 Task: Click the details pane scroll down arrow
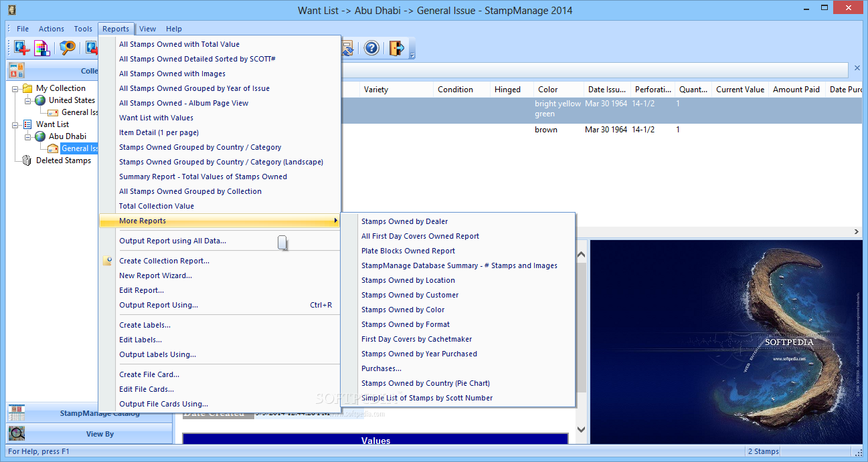(581, 429)
